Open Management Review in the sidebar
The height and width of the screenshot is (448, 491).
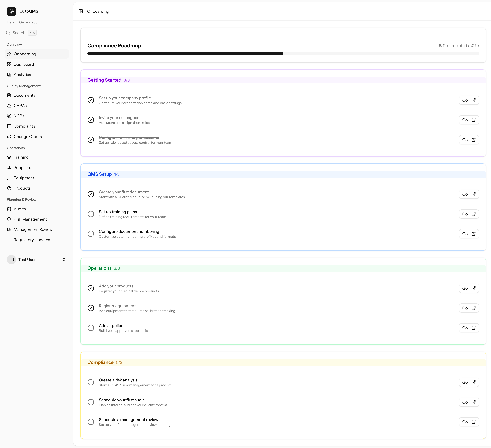tap(37, 230)
